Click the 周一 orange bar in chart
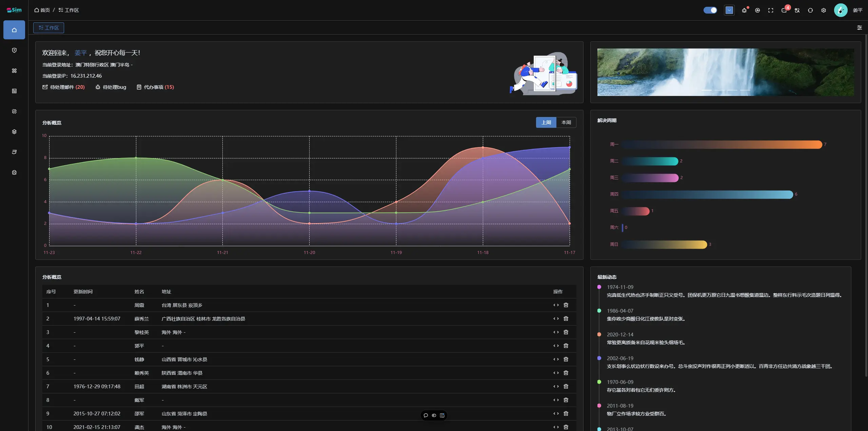 coord(722,144)
